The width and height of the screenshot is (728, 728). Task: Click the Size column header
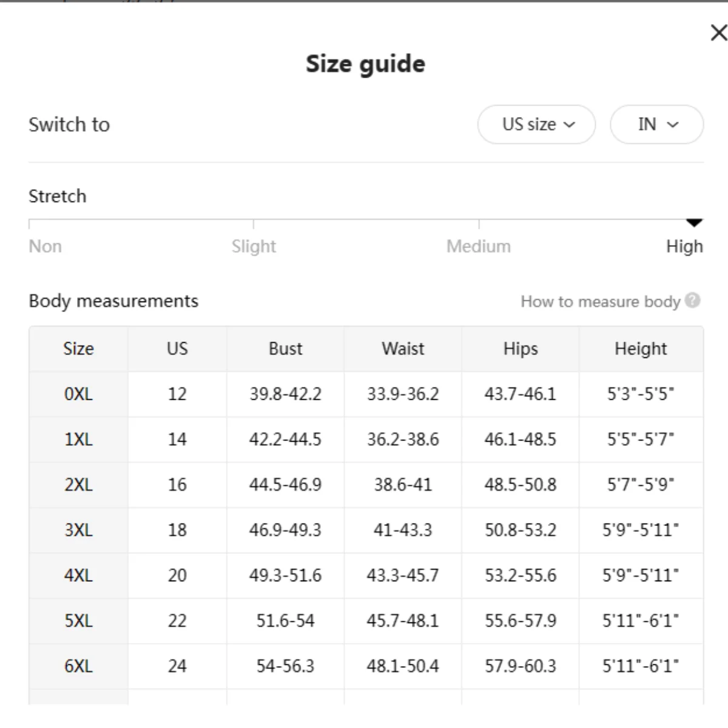tap(78, 349)
